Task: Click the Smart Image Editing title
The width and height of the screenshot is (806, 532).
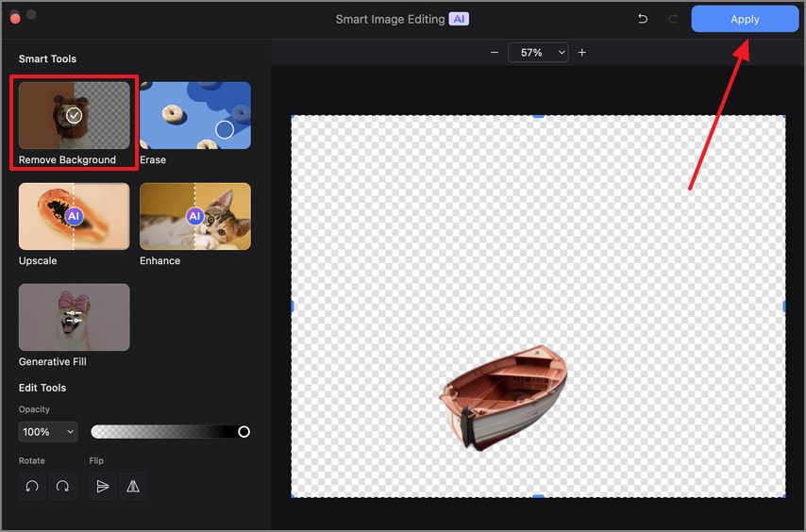Action: point(390,19)
